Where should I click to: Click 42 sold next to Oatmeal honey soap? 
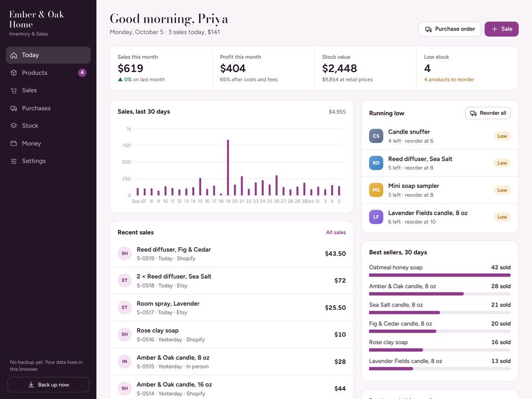pos(501,267)
